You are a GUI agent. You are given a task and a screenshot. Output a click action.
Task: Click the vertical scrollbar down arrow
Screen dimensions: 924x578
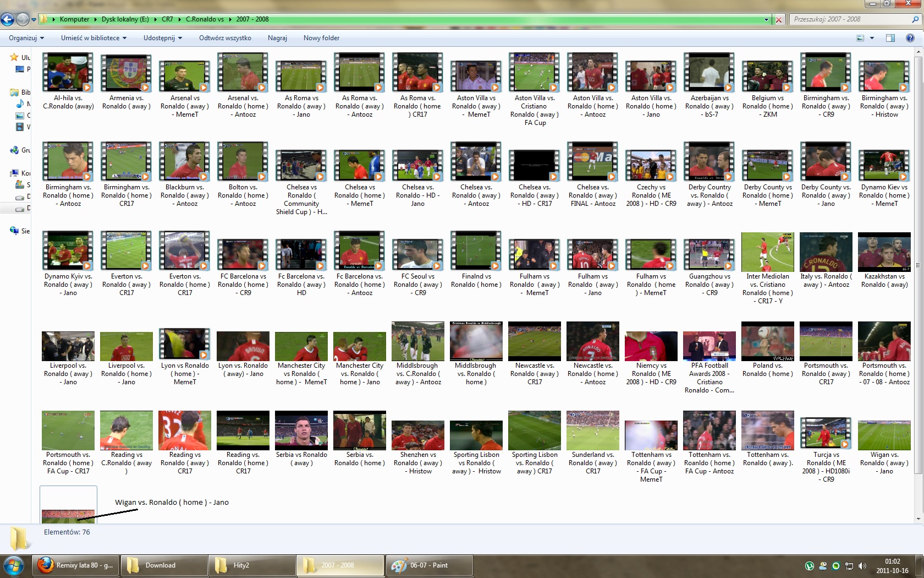tap(918, 519)
